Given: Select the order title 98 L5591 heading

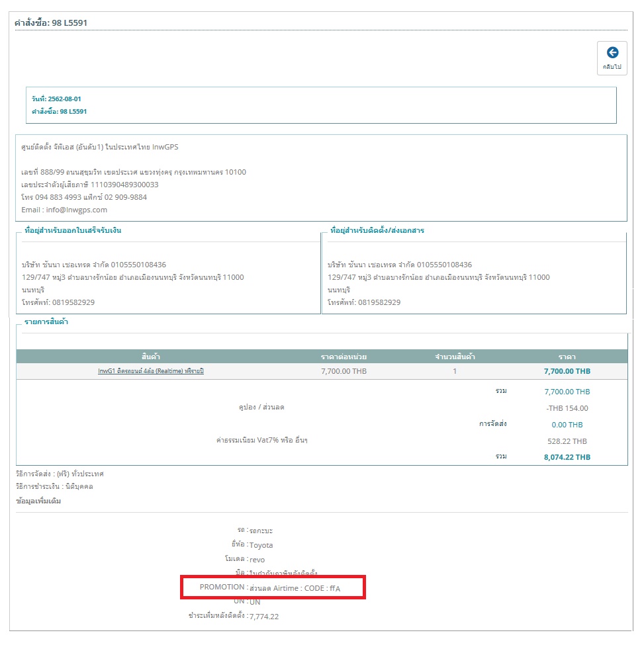Looking at the screenshot, I should pos(51,22).
